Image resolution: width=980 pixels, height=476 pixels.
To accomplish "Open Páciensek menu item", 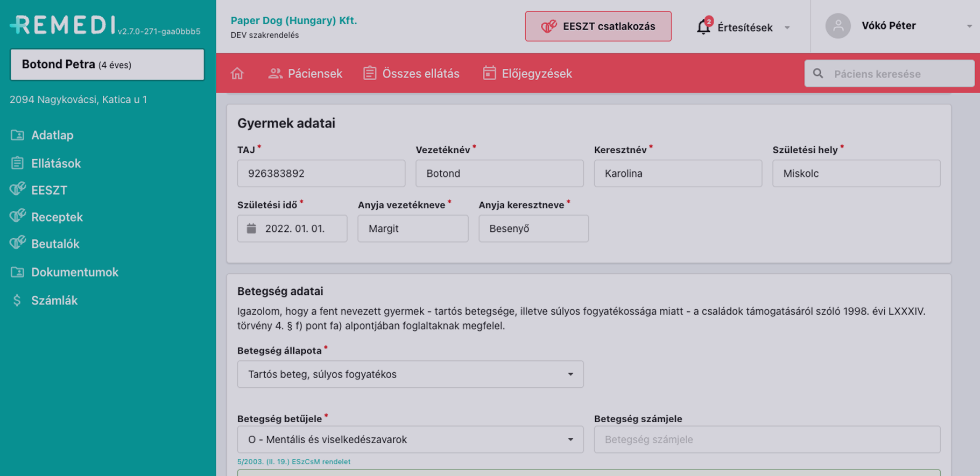I will [305, 74].
